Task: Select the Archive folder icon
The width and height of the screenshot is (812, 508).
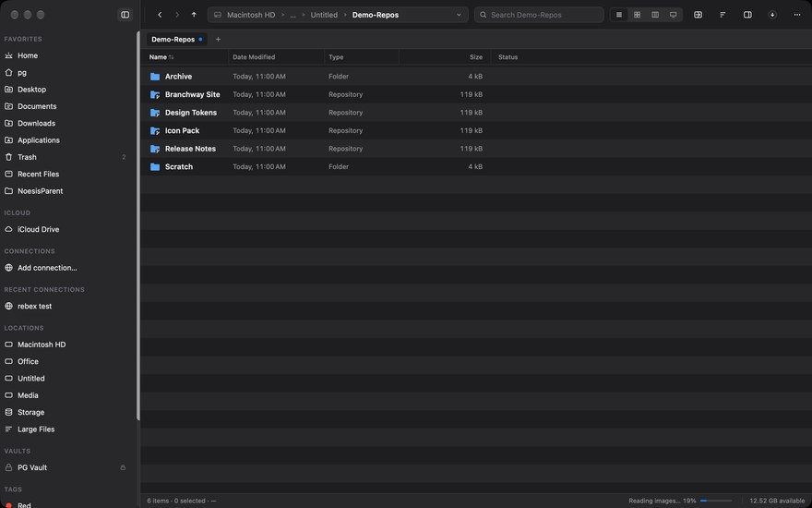Action: 155,76
